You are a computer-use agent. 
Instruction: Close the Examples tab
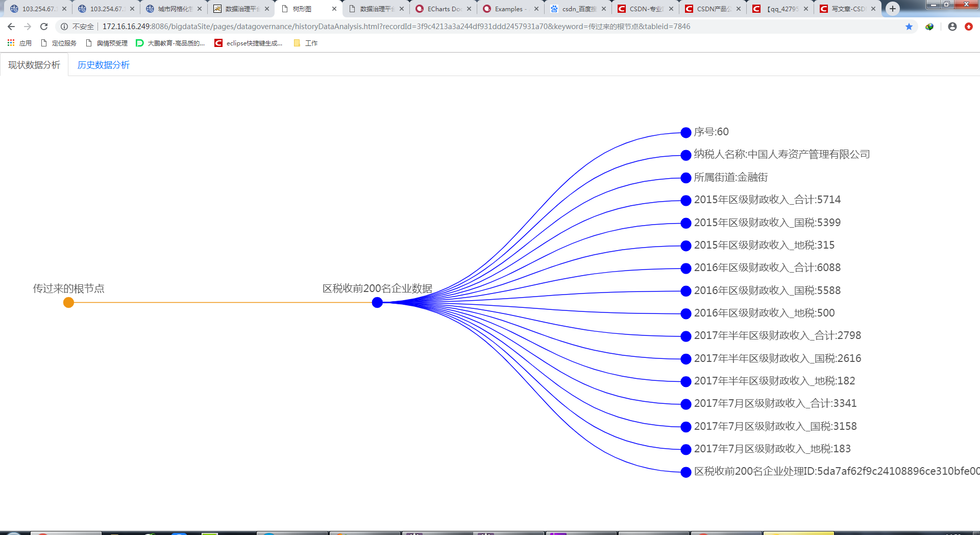[536, 9]
